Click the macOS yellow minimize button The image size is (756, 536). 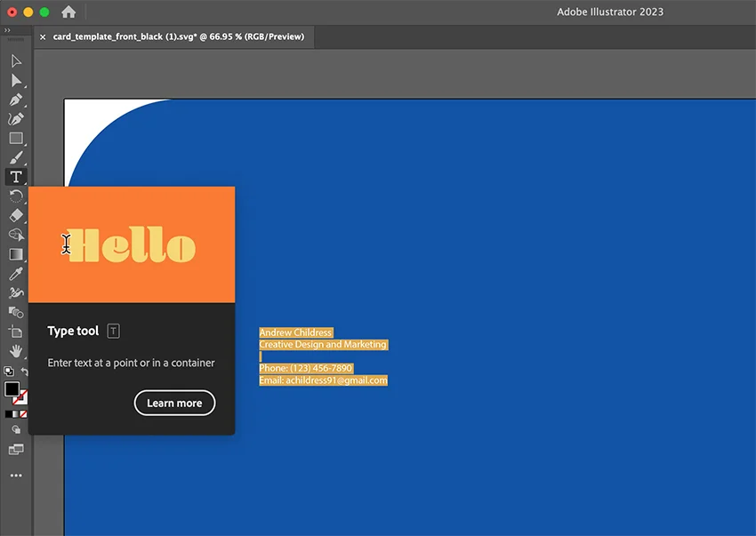tap(28, 12)
